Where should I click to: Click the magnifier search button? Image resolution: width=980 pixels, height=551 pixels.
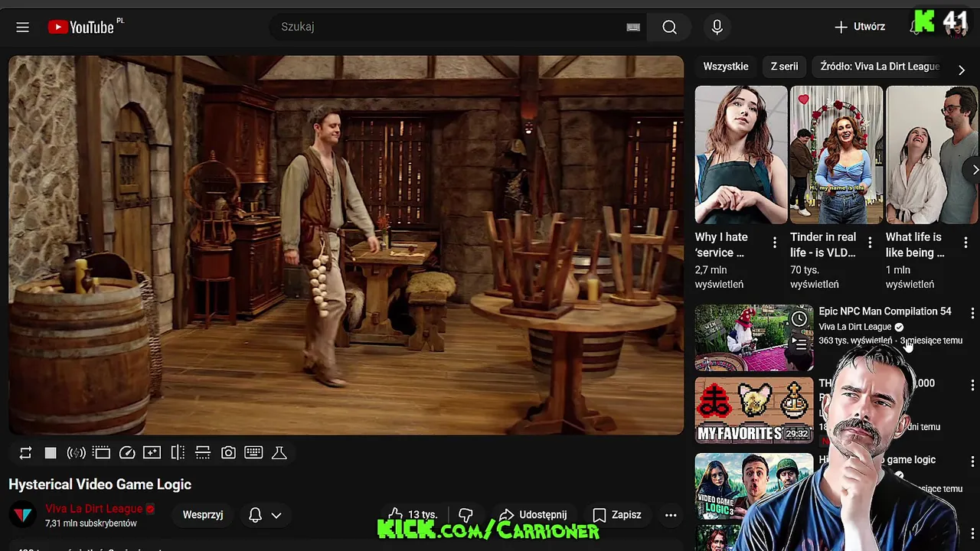[x=669, y=27]
